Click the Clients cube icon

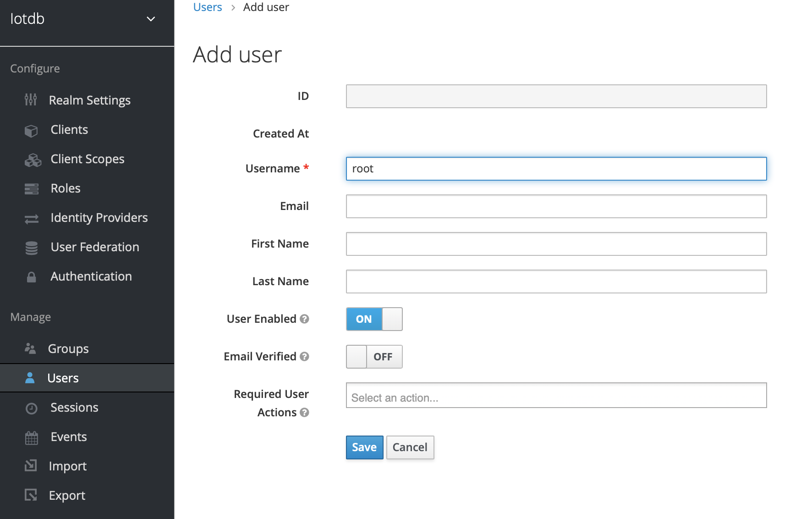(x=31, y=131)
